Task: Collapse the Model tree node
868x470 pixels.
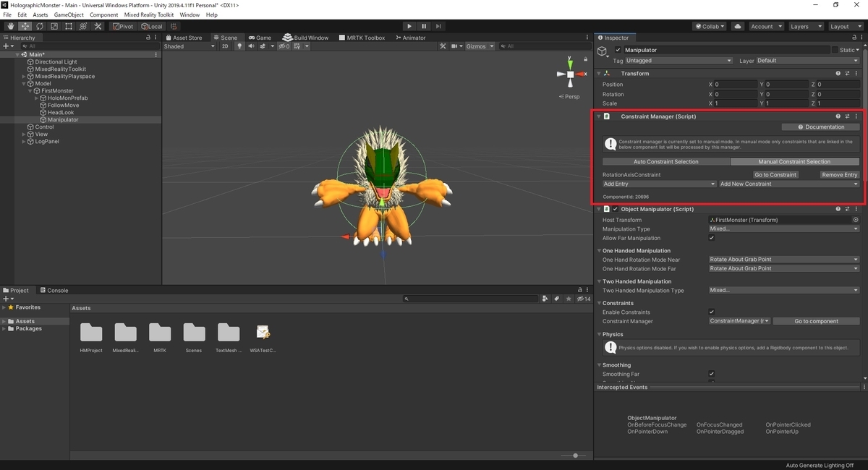Action: coord(24,84)
